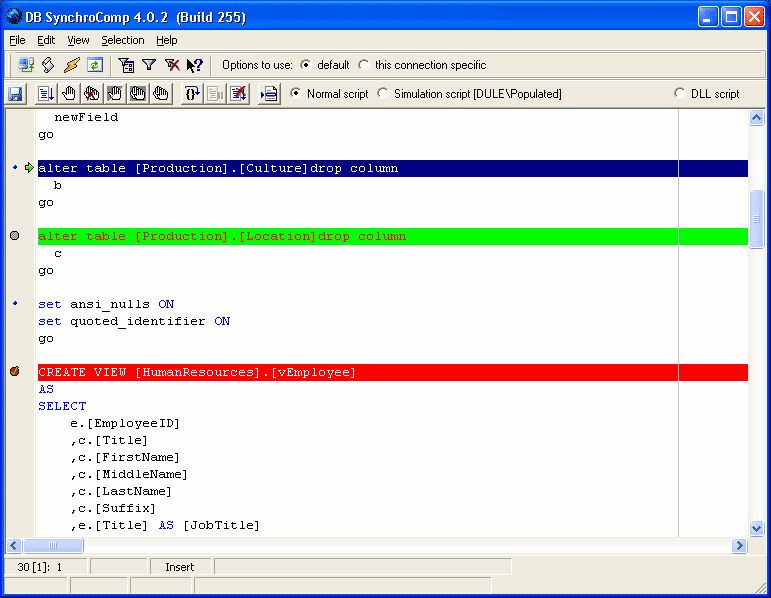This screenshot has width=771, height=598.
Task: Open the Help menu
Action: [167, 40]
